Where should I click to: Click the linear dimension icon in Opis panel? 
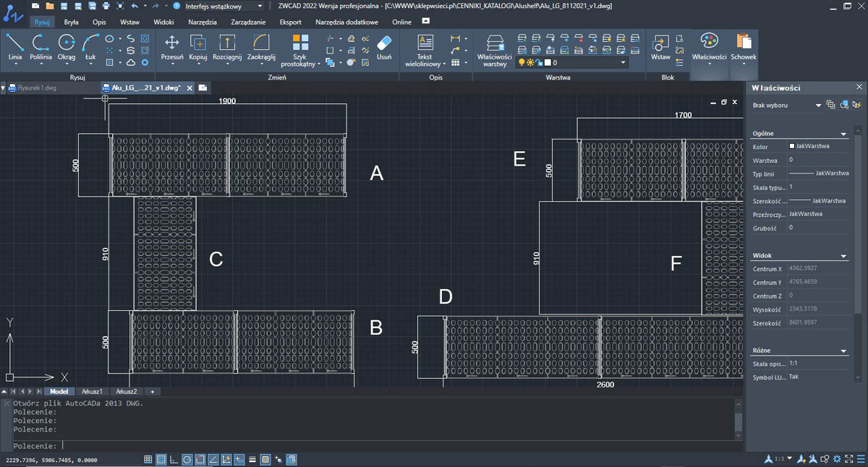click(x=456, y=38)
